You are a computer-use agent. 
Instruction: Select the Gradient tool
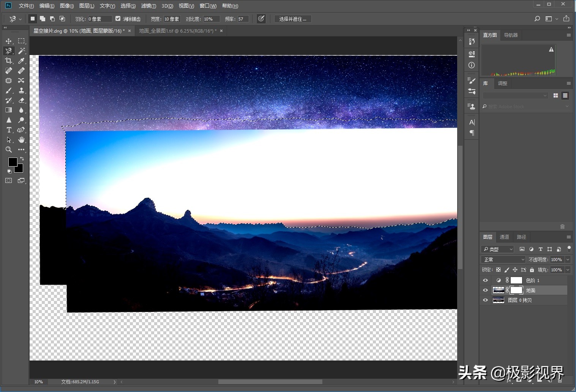9,110
